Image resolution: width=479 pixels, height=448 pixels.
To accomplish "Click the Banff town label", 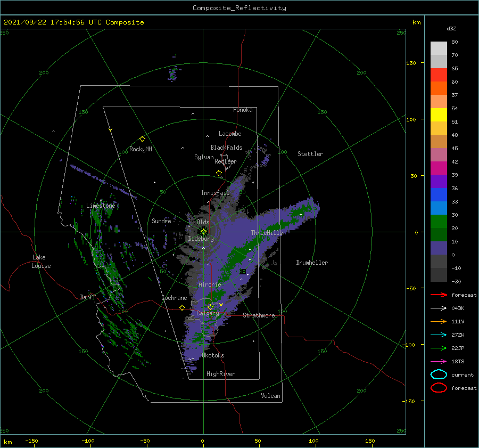I will coord(88,297).
